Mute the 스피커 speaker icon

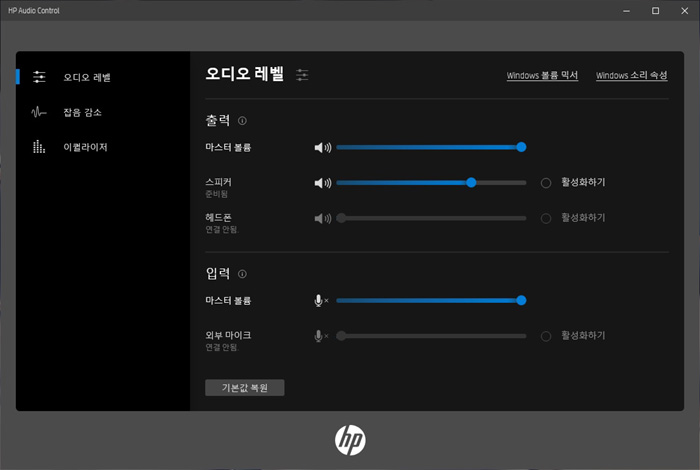[x=323, y=183]
